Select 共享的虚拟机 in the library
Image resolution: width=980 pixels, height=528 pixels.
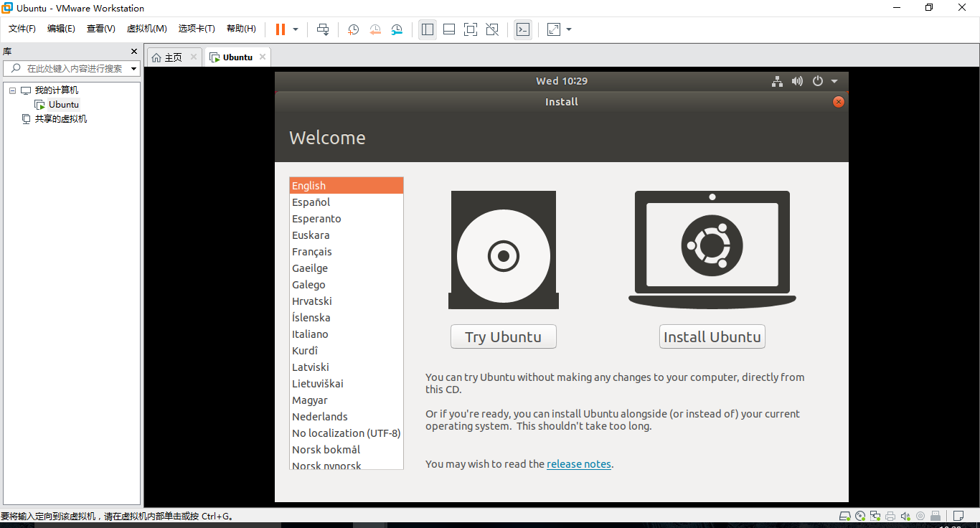tap(61, 119)
